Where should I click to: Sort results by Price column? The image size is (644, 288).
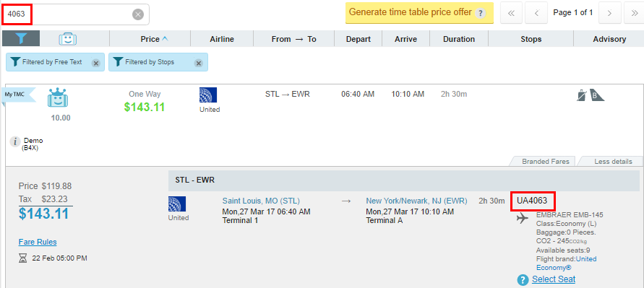[154, 39]
